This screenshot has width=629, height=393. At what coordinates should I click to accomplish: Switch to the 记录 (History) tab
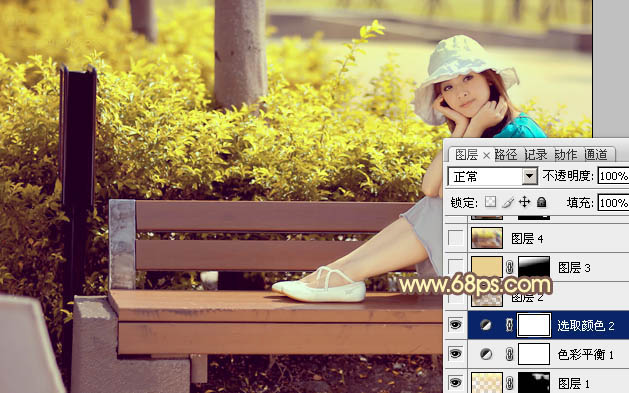536,154
